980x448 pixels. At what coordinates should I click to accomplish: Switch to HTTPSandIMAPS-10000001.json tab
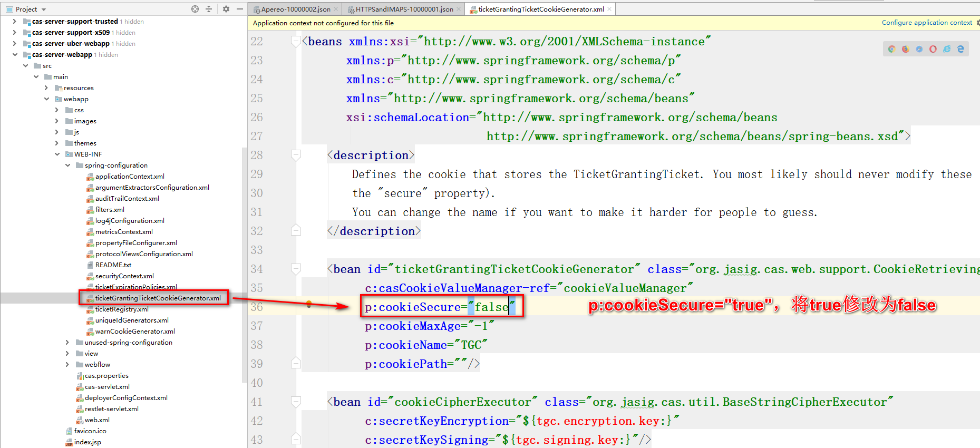pyautogui.click(x=404, y=9)
